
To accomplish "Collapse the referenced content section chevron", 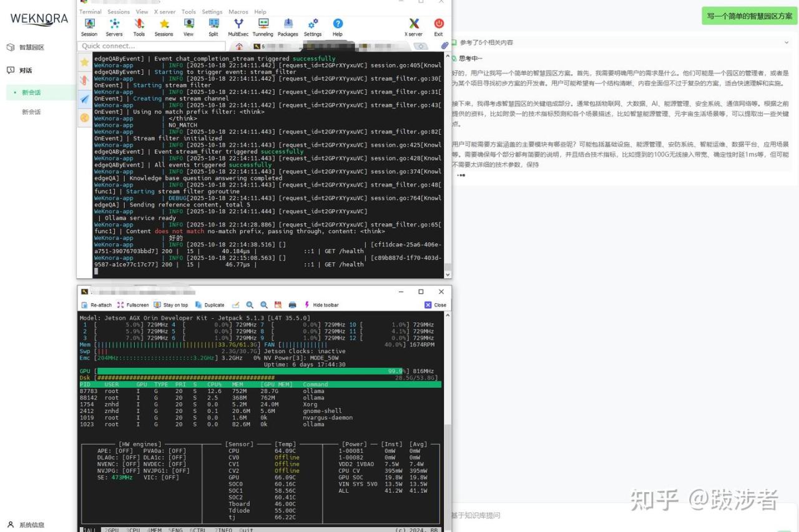I will [787, 42].
